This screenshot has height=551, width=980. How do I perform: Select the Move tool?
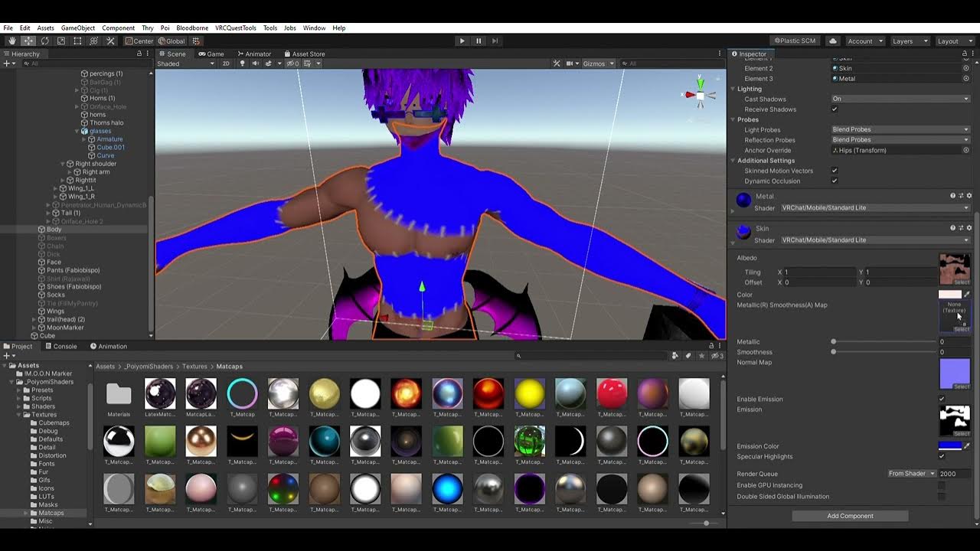(x=28, y=41)
